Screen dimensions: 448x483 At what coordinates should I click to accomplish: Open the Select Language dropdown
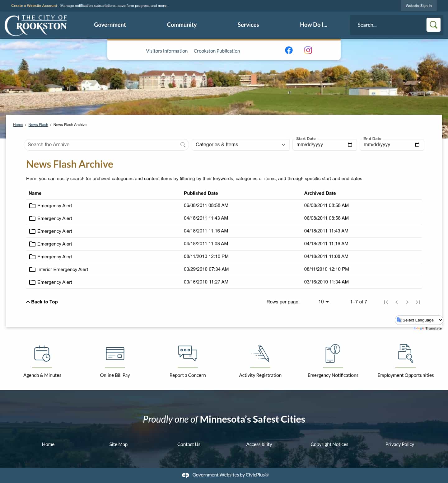419,320
